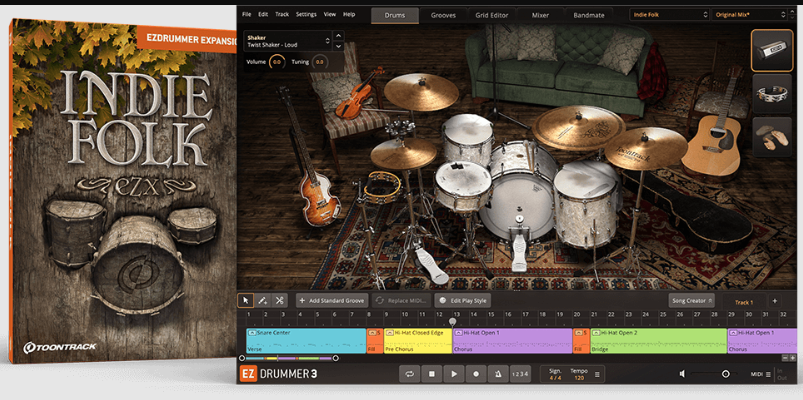
Task: Switch to the Grid Editor tab
Action: tap(492, 15)
